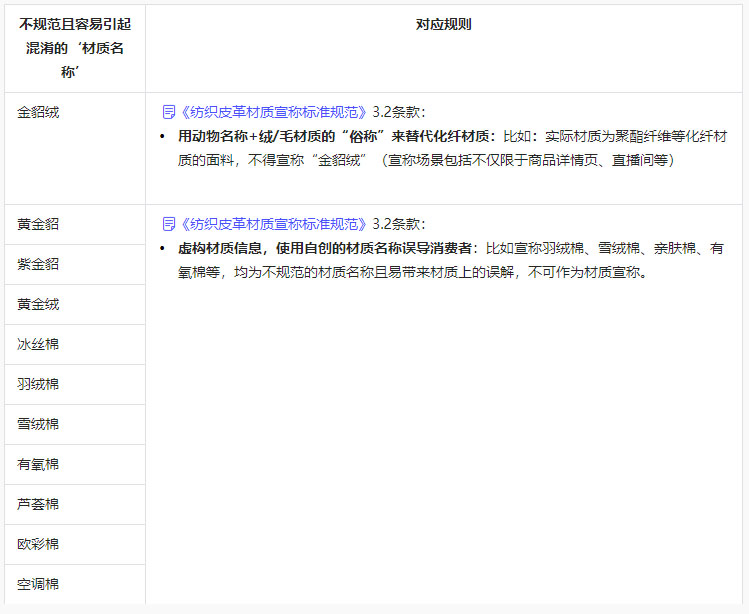
Task: Select the 黄金貂 table cell
Action: (x=38, y=224)
